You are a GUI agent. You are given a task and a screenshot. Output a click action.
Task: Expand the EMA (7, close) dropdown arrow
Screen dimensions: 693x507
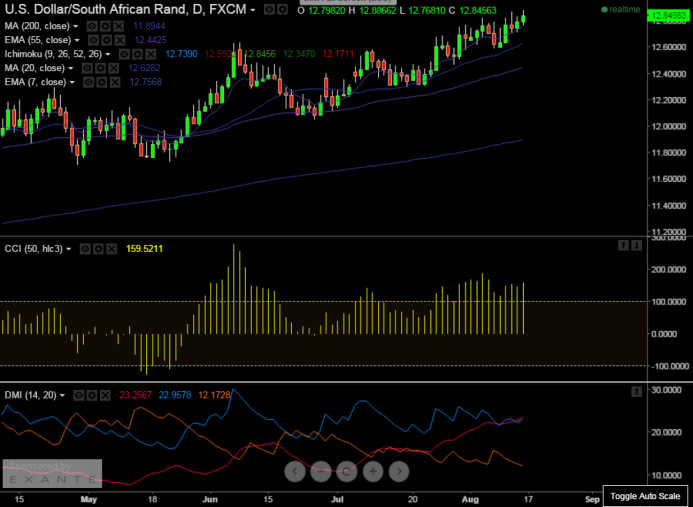click(72, 83)
